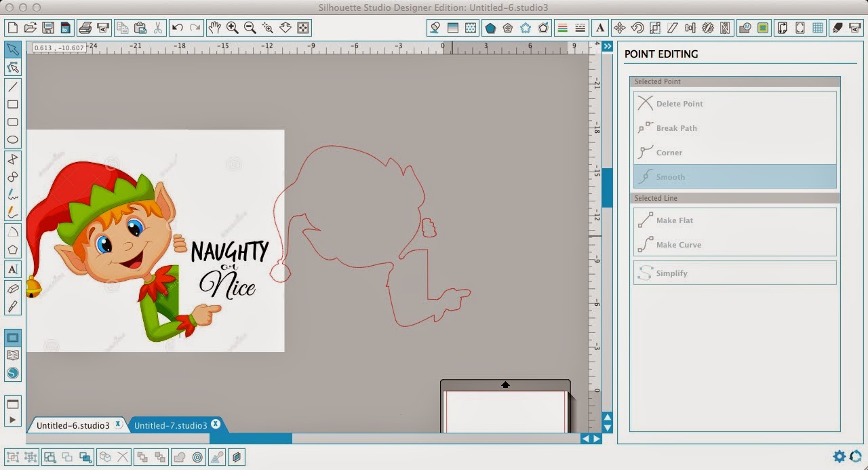Choose the Select arrow tool

[12, 50]
